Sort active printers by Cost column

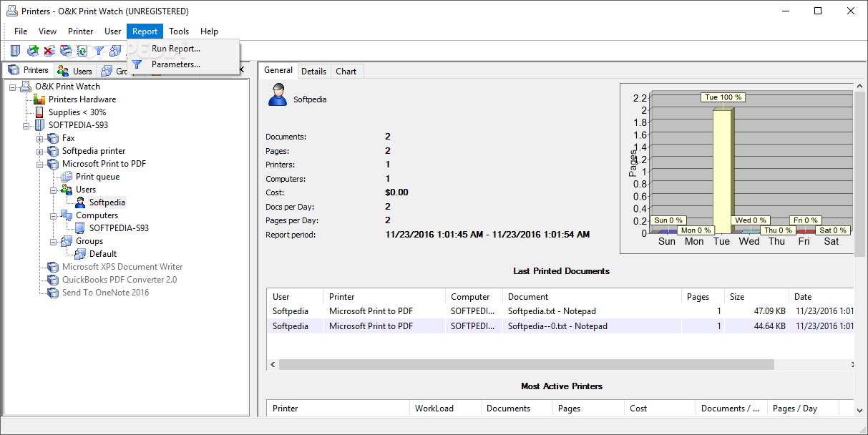point(659,409)
